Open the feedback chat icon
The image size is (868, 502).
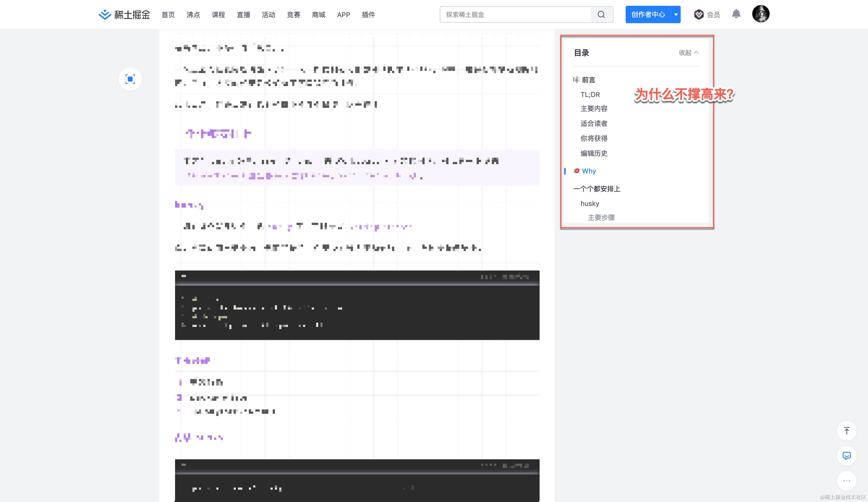coord(846,456)
